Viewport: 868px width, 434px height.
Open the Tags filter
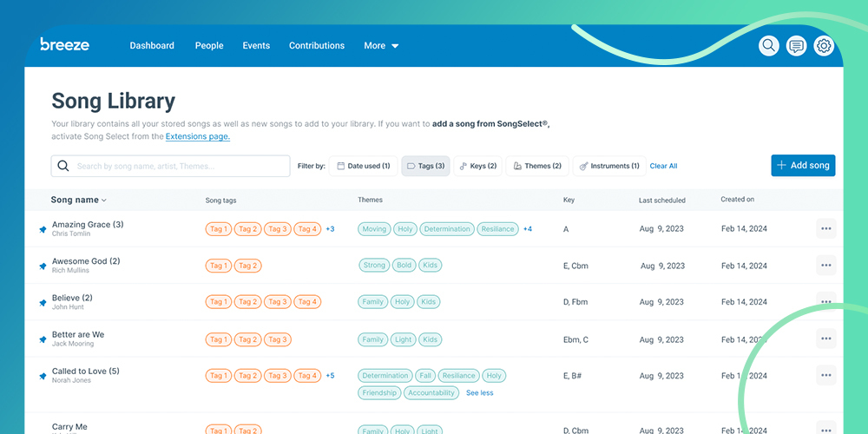pos(425,166)
